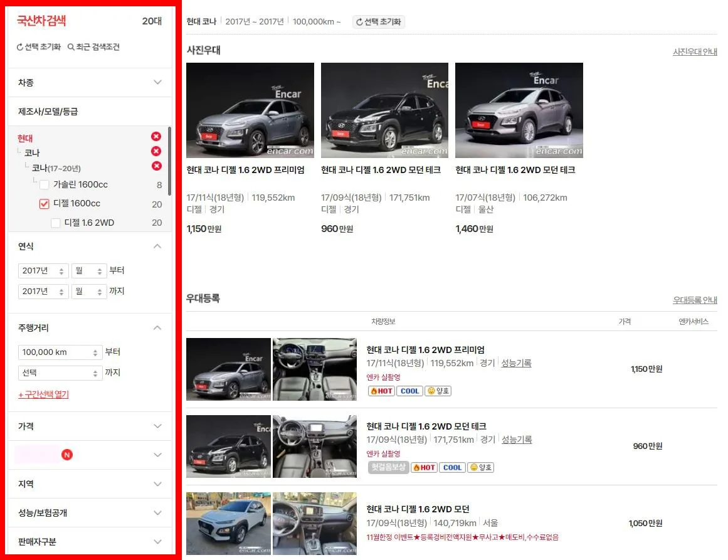
Task: Remove the 코나 model filter
Action: tap(156, 151)
